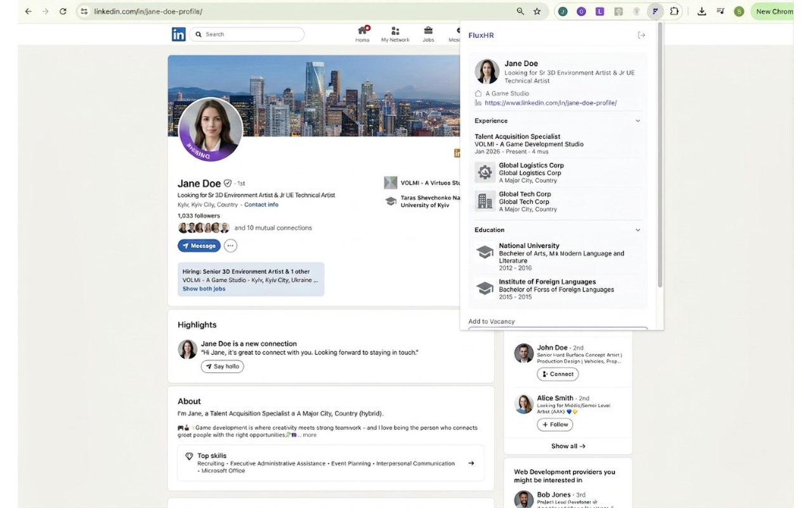This screenshot has width=812, height=508.
Task: Click the FluxHR logout icon
Action: click(x=641, y=35)
